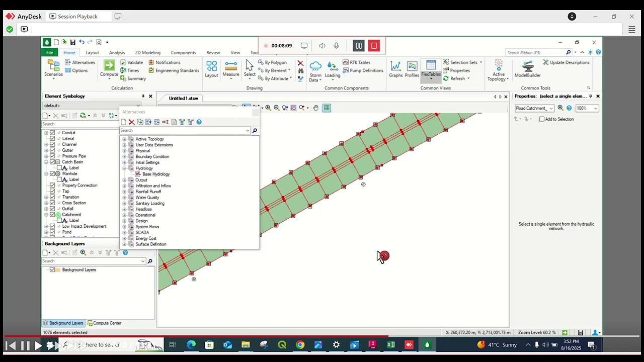This screenshot has height=362, width=644.
Task: Open the Components ribbon tab
Action: pyautogui.click(x=183, y=53)
